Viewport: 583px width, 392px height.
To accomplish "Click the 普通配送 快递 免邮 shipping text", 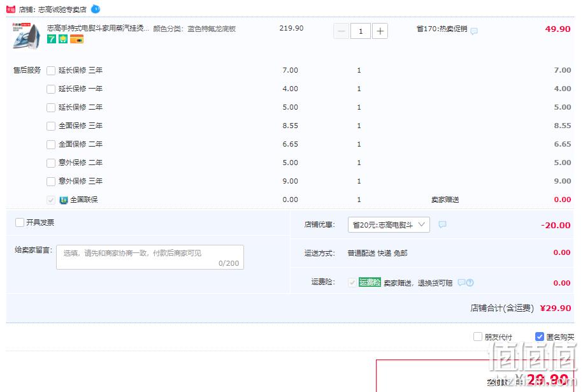I will point(377,253).
